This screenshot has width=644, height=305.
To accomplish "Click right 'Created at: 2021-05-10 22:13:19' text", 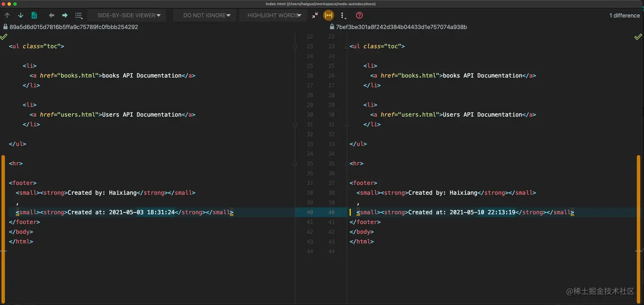I will (462, 212).
